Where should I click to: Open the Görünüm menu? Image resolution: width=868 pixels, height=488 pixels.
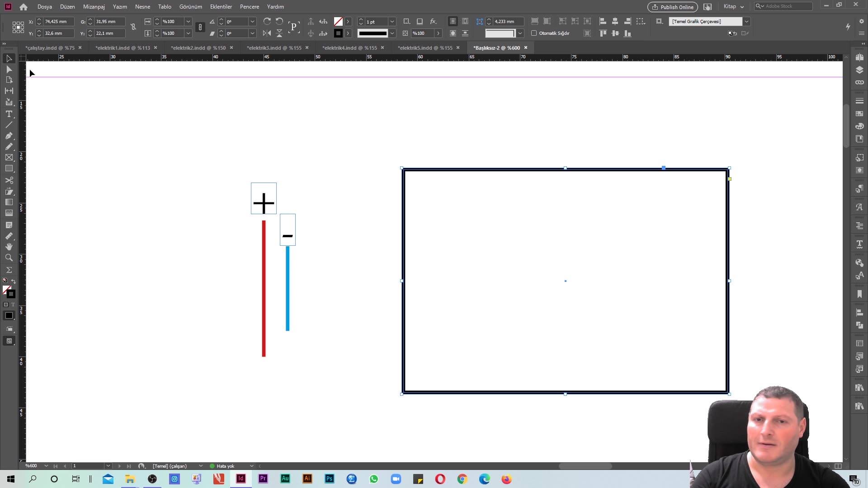[190, 7]
